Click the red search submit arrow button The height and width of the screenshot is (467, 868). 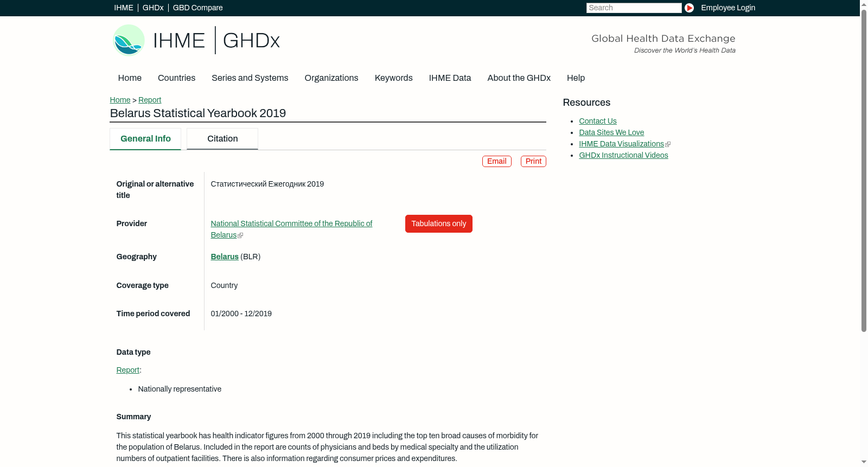pyautogui.click(x=689, y=8)
